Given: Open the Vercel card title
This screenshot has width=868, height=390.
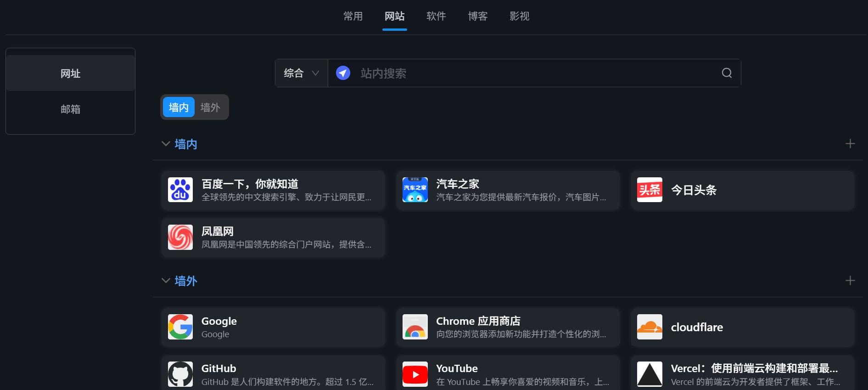Looking at the screenshot, I should pos(754,368).
